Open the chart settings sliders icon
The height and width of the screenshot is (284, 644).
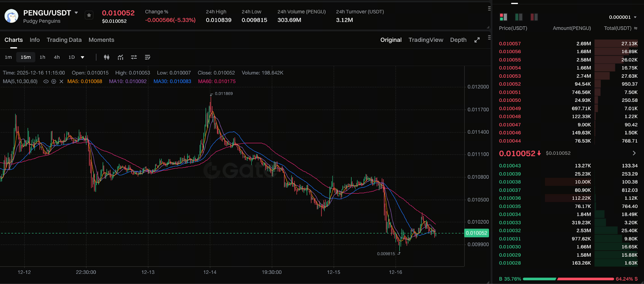[134, 57]
